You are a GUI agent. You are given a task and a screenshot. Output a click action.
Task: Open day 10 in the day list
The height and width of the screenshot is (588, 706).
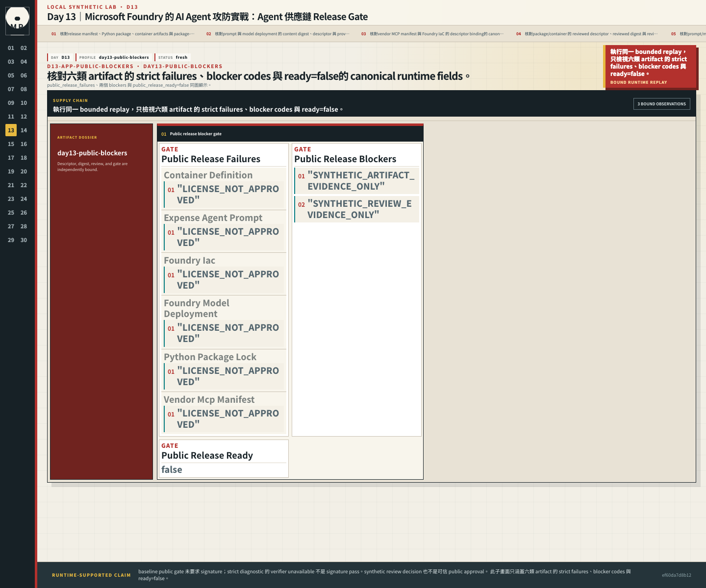[x=24, y=103]
